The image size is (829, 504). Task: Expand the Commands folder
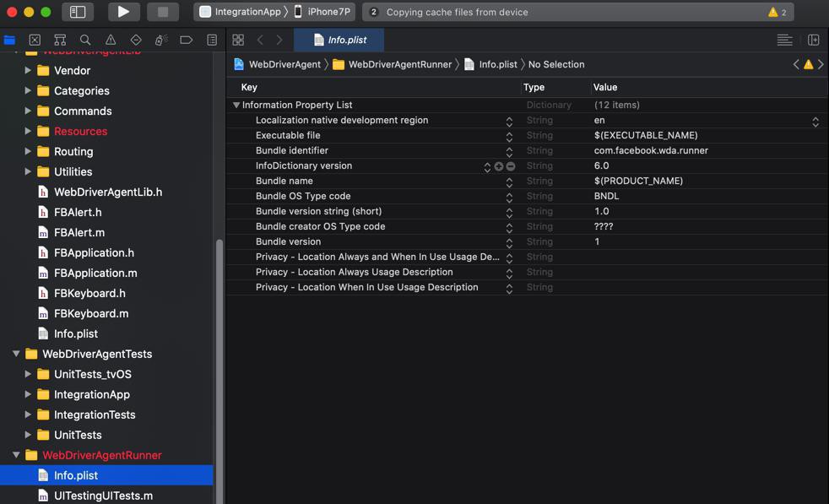point(28,111)
